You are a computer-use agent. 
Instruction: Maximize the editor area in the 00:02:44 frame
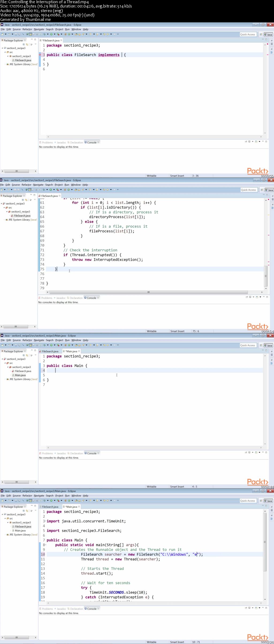coord(267,350)
